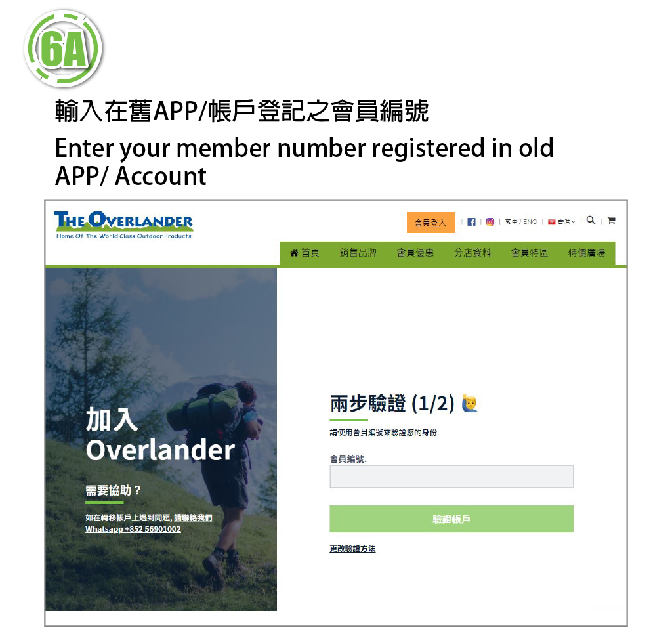Click the search magnifier icon
Screen dimensions: 672x636
click(591, 221)
